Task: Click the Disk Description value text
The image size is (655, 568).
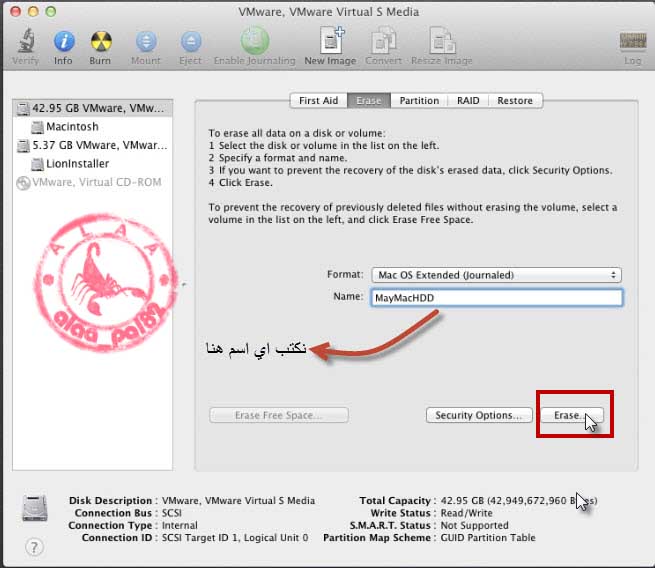Action: [239, 500]
